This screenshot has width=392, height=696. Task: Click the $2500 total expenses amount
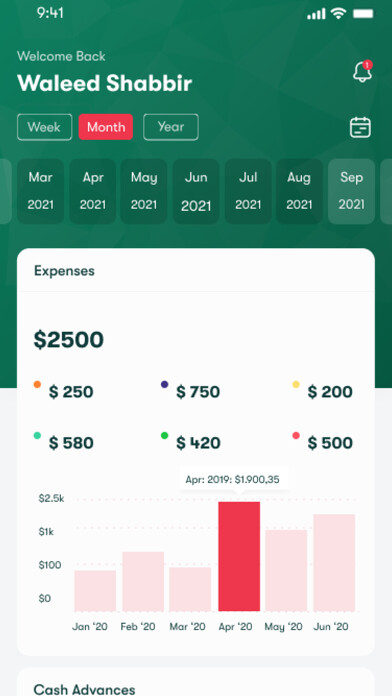[x=69, y=340]
